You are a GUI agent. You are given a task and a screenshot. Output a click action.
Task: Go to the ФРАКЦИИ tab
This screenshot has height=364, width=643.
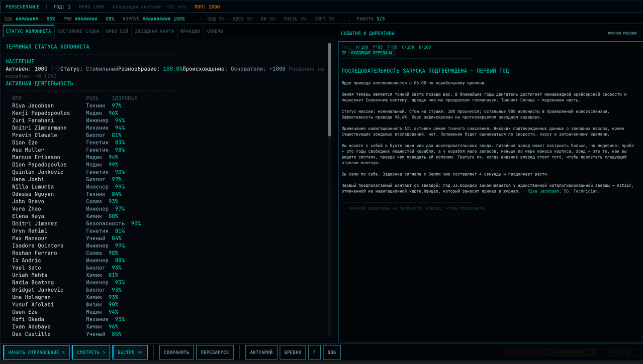[x=190, y=31]
